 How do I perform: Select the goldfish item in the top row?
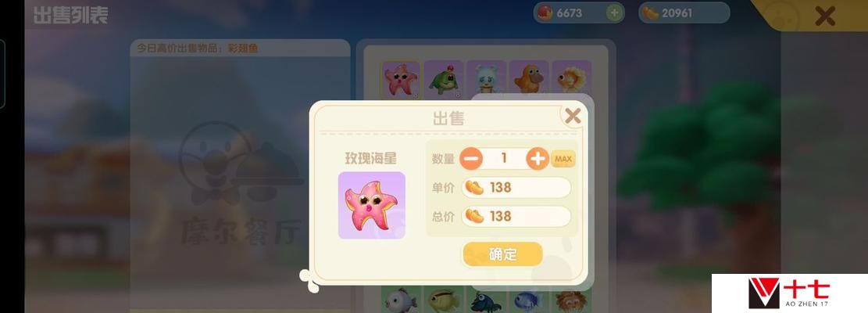point(571,79)
